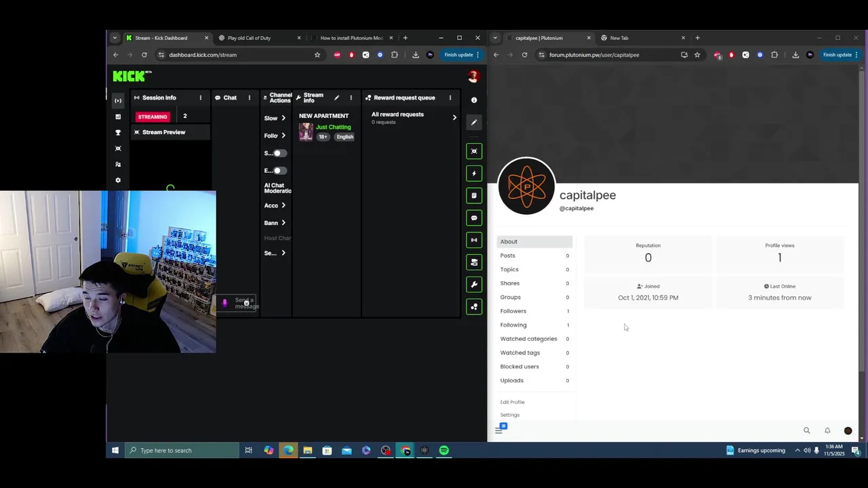Click the Windows taskbar search box
Image resolution: width=868 pixels, height=488 pixels.
182,450
